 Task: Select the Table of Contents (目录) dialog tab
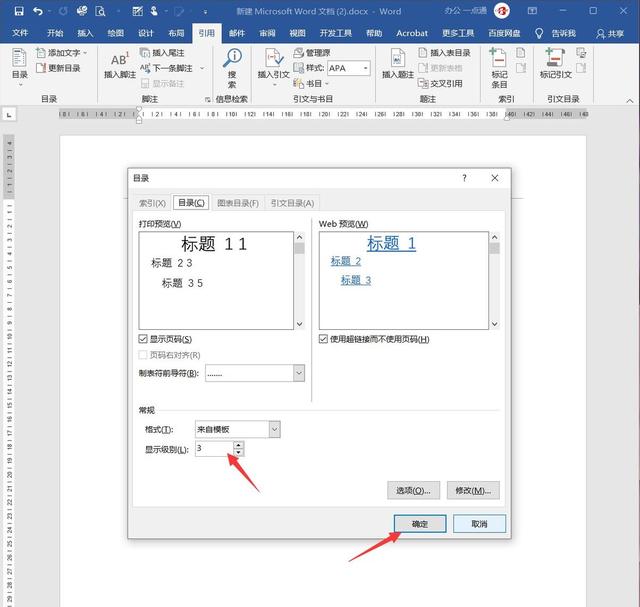[x=191, y=202]
